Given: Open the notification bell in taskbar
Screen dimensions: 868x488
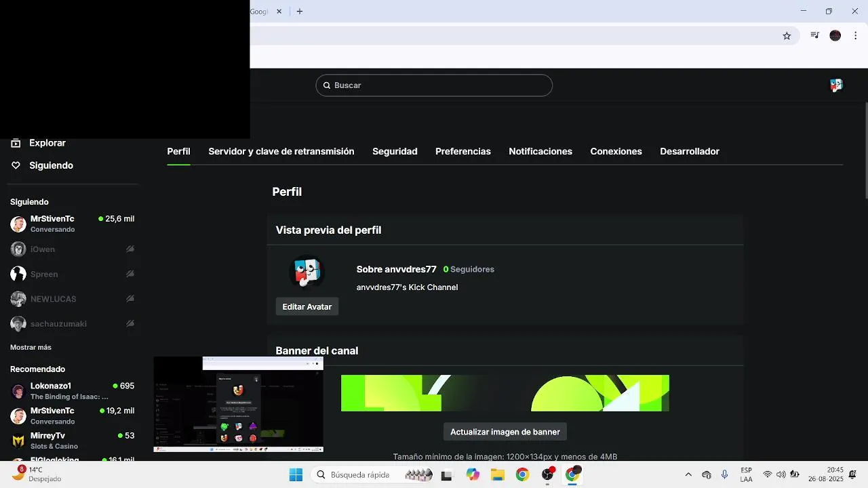Looking at the screenshot, I should tap(852, 474).
